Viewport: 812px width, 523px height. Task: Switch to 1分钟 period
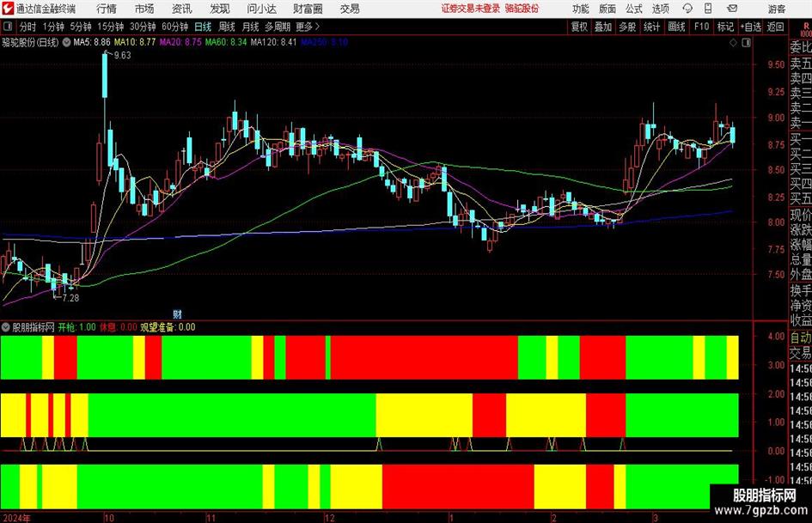(x=53, y=27)
